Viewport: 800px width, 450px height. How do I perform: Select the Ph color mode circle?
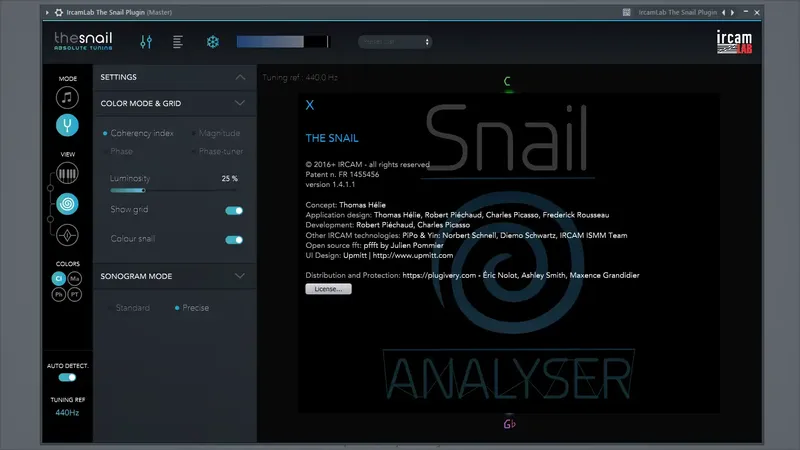click(59, 294)
